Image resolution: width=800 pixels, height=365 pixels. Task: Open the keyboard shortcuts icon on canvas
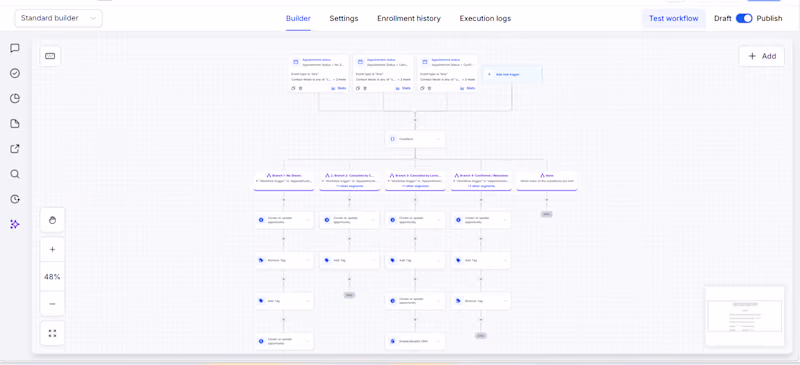(x=50, y=56)
